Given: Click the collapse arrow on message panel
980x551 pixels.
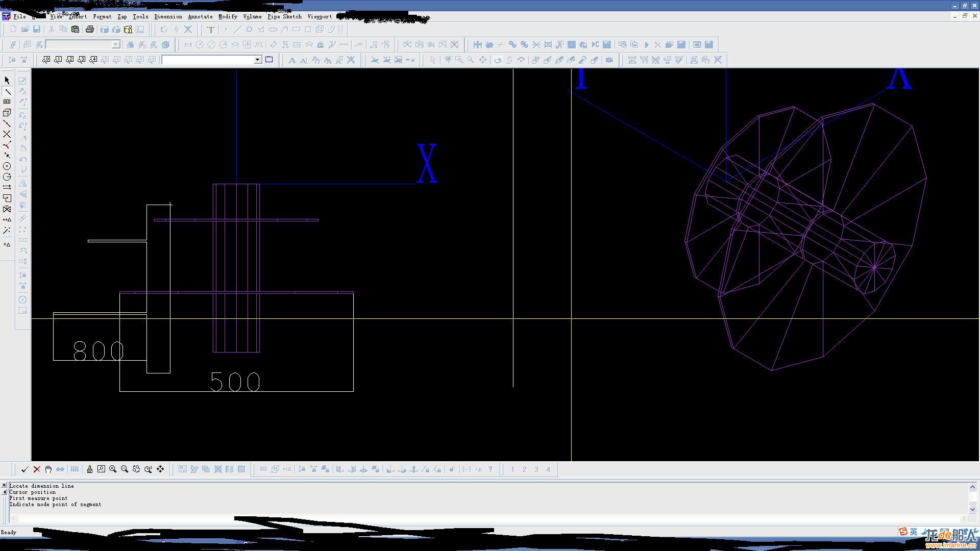Looking at the screenshot, I should coord(4,492).
